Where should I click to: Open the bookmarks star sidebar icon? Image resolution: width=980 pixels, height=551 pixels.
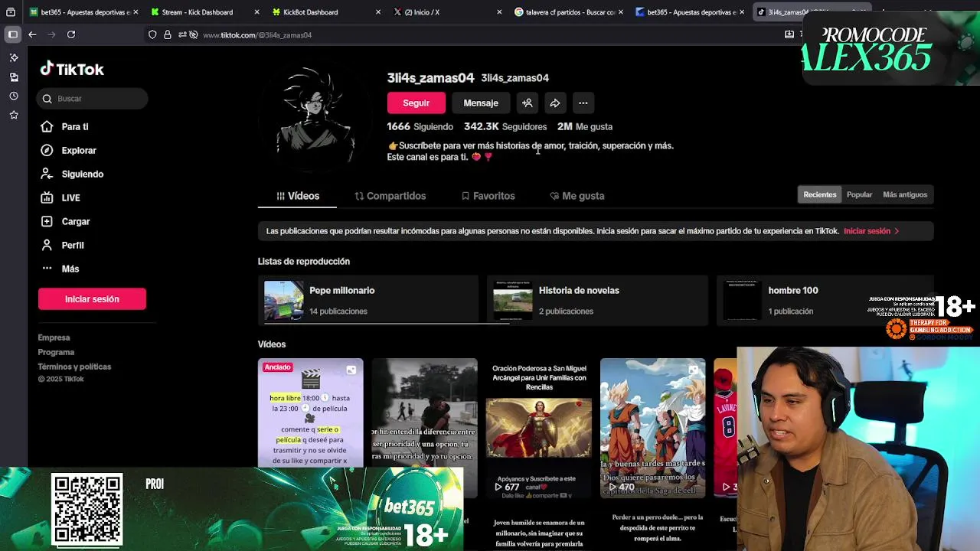(14, 115)
